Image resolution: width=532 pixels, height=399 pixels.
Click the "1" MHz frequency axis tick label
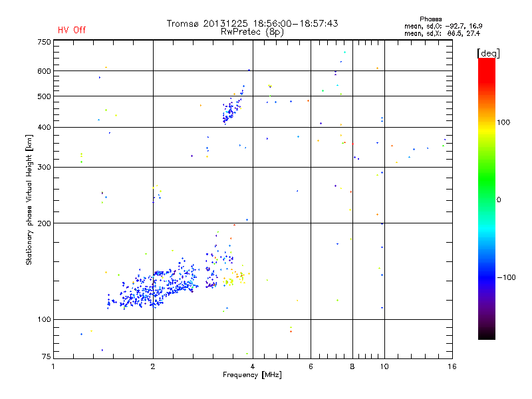(x=53, y=366)
